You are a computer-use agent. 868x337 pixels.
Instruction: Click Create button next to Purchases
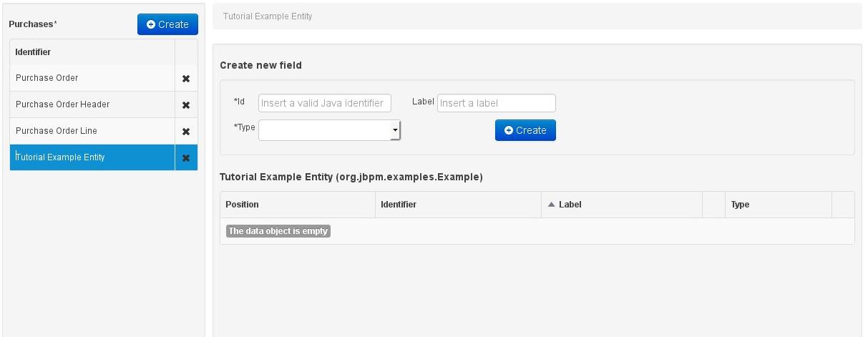167,24
